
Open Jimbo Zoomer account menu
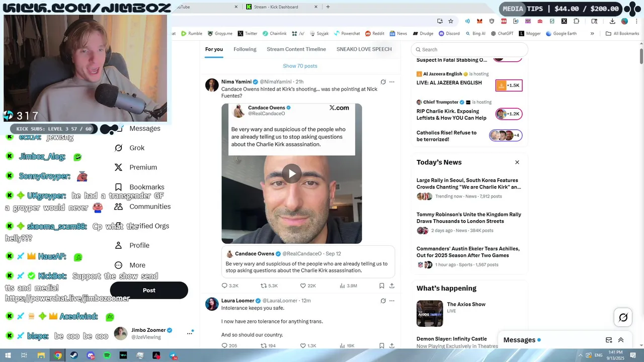(x=190, y=333)
